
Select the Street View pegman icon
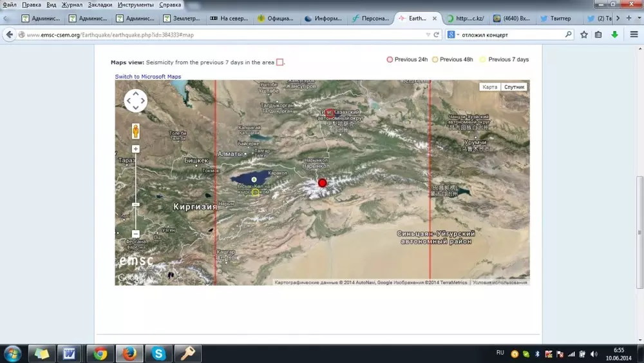point(136,132)
